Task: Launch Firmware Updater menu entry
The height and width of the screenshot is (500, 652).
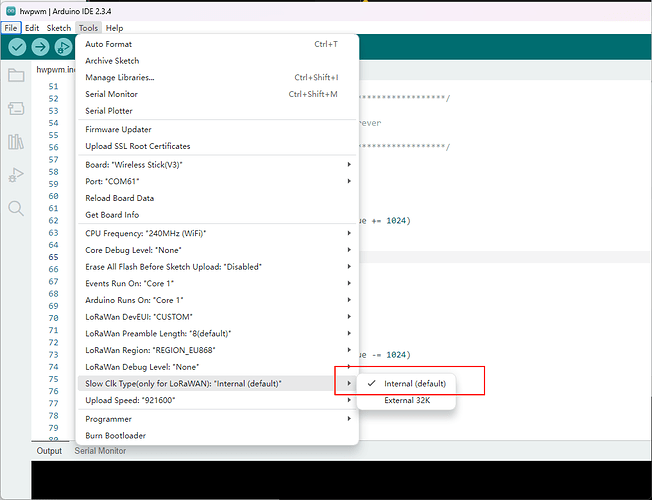Action: [x=217, y=129]
